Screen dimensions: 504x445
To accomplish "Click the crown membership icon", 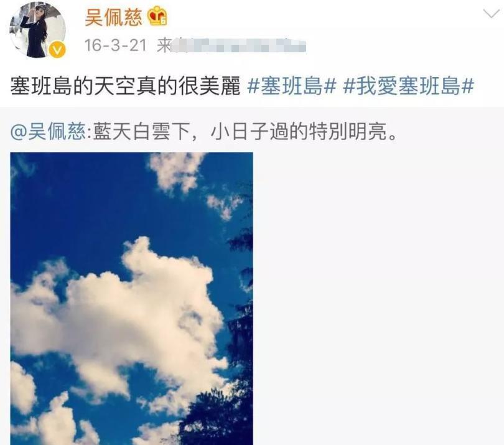I will coord(157,16).
